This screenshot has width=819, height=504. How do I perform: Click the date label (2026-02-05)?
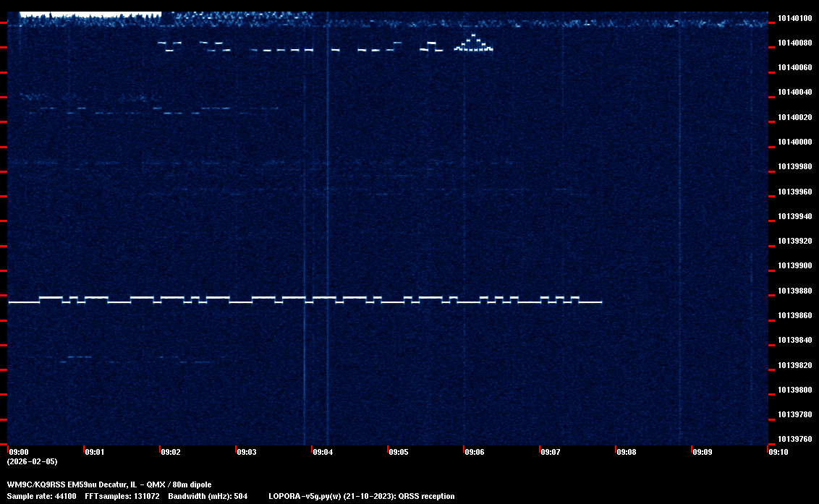point(32,461)
